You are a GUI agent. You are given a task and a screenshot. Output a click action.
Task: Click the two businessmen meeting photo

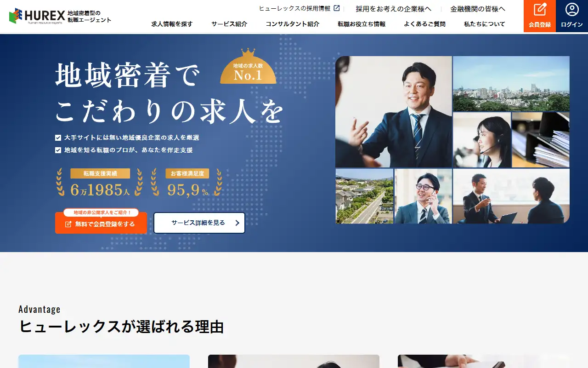click(x=511, y=196)
